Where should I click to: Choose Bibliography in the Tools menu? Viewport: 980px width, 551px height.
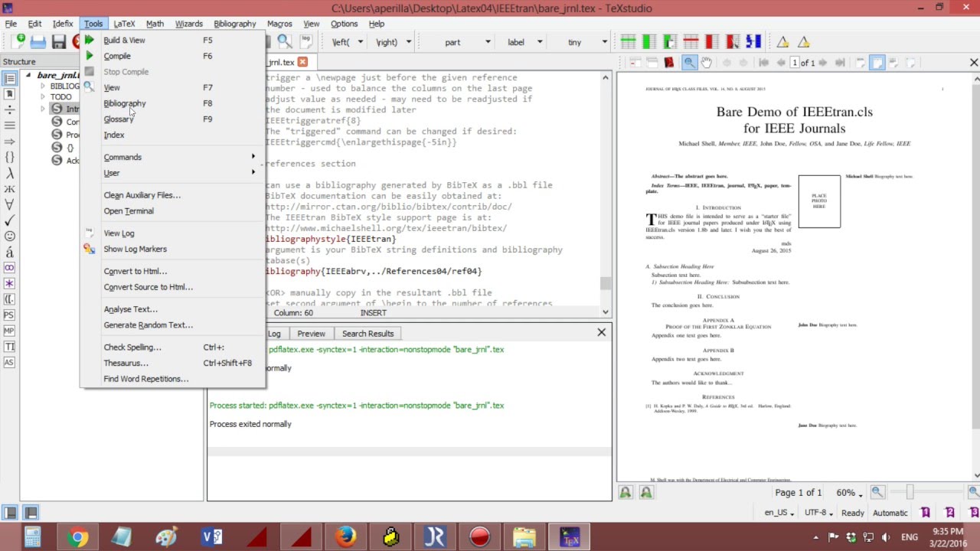click(x=173, y=103)
